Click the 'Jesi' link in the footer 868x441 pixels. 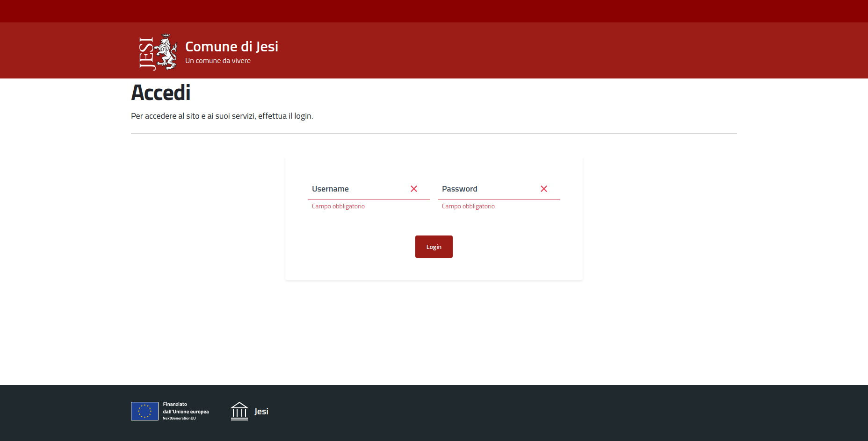261,412
